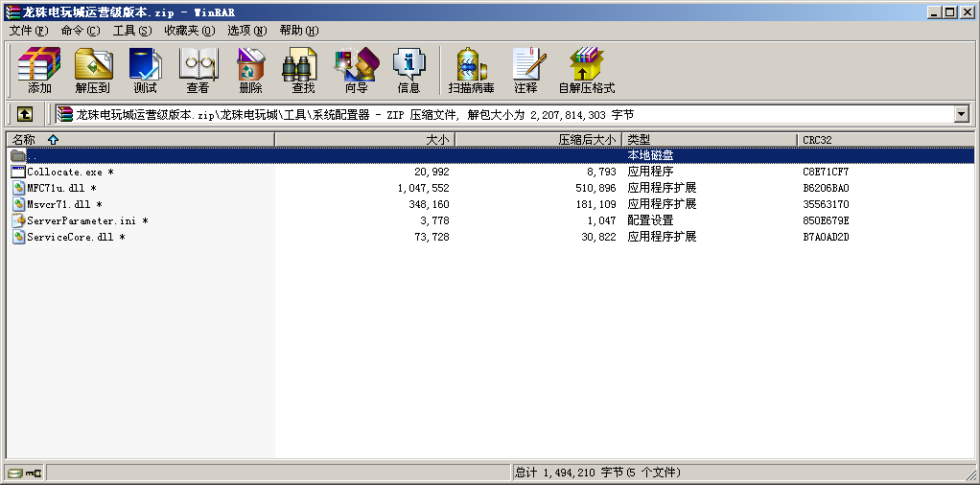Image resolution: width=980 pixels, height=485 pixels.
Task: Launch the 向导 (Wizard) tool
Action: pyautogui.click(x=356, y=69)
